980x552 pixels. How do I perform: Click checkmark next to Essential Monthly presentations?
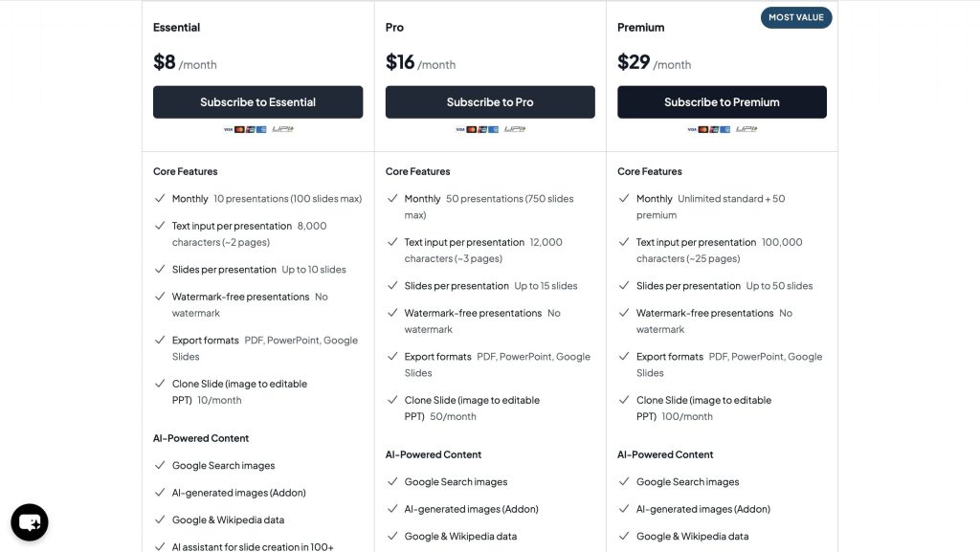(x=160, y=199)
